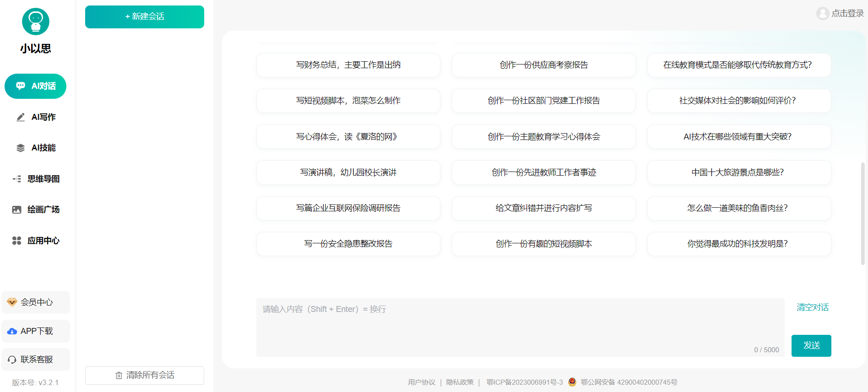The height and width of the screenshot is (392, 868).
Task: Clear the conversation with 清空对话
Action: click(x=813, y=307)
